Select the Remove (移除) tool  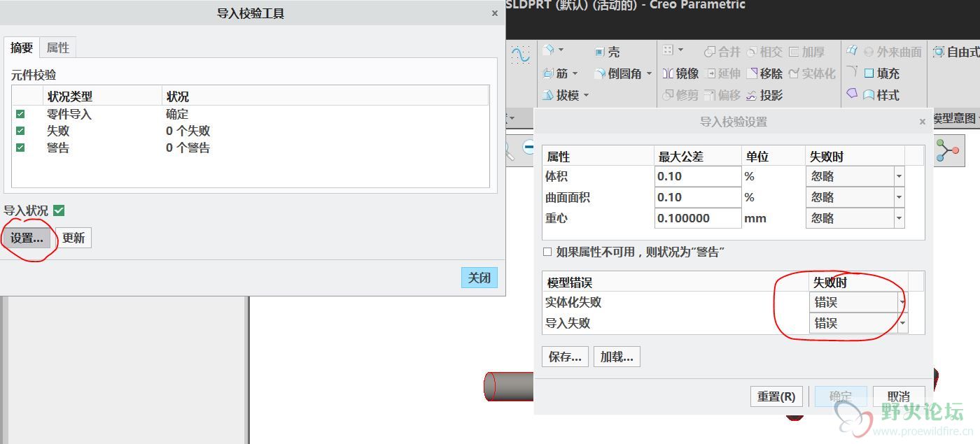click(x=764, y=73)
